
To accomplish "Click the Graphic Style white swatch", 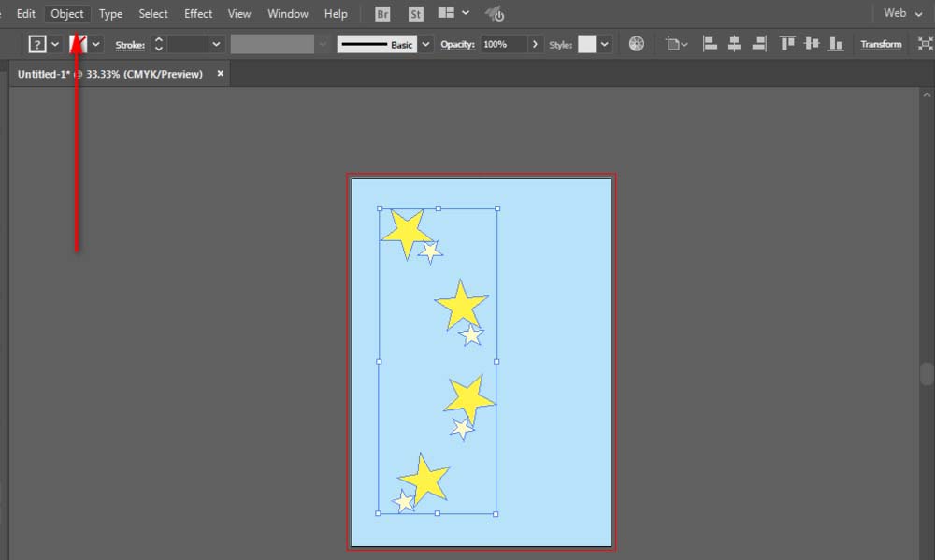I will [587, 44].
